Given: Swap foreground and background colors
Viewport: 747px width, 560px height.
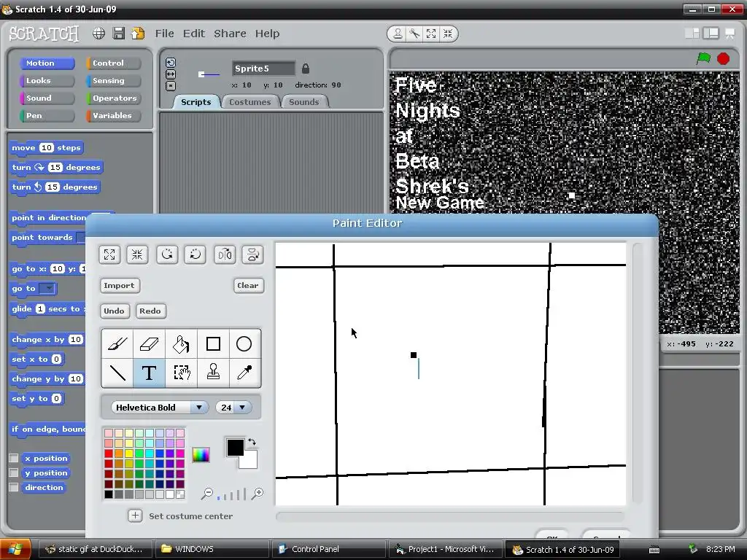Looking at the screenshot, I should 252,442.
